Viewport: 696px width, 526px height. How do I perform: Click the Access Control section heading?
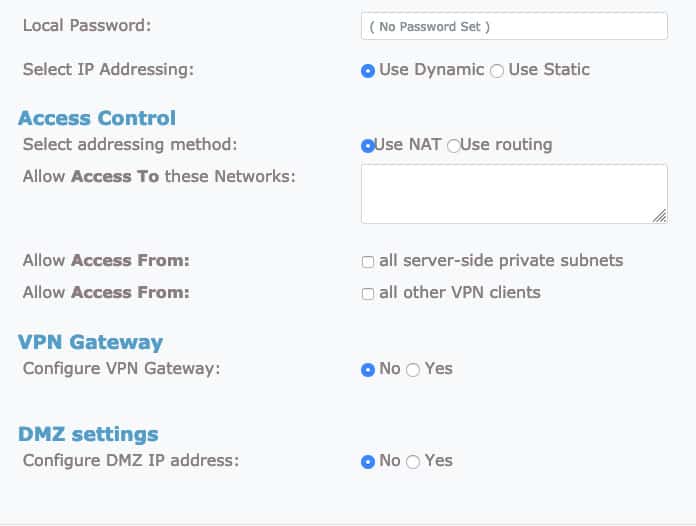coord(97,118)
